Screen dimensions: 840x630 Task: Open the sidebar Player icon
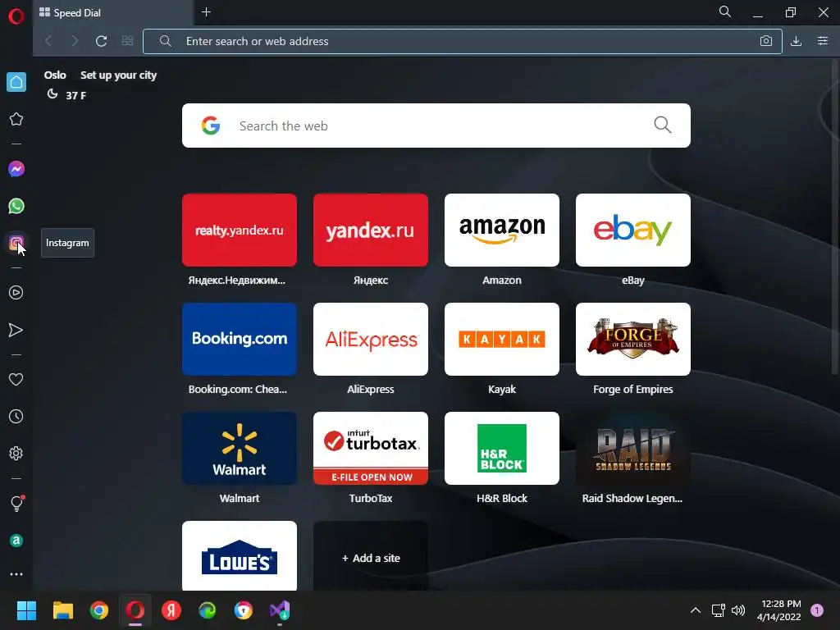click(x=16, y=293)
